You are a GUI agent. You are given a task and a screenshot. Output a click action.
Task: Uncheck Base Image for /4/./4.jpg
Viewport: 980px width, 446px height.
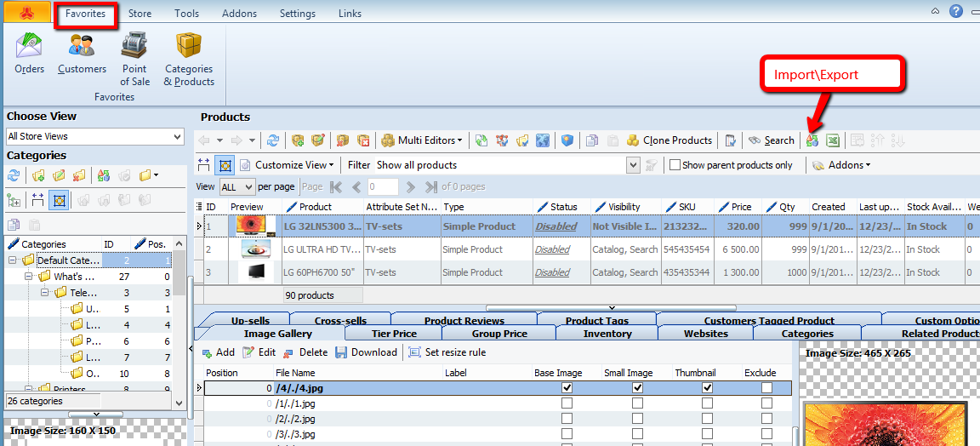pyautogui.click(x=567, y=388)
